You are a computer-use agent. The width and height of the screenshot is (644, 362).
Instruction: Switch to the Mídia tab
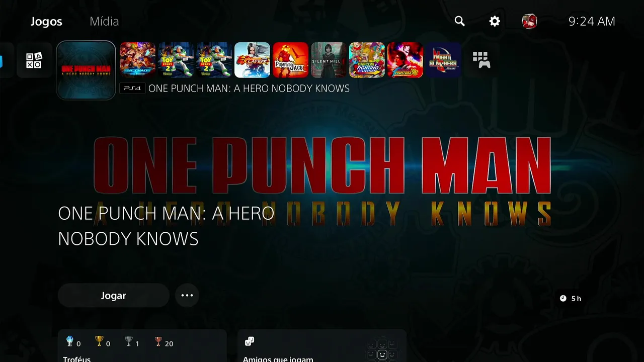104,21
